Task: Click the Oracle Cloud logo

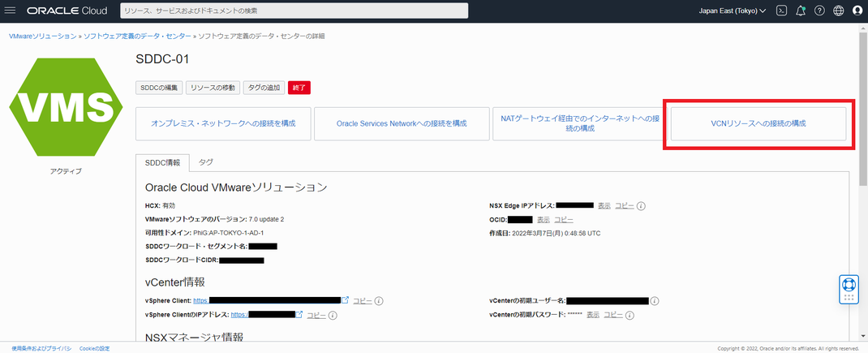Action: pos(67,11)
